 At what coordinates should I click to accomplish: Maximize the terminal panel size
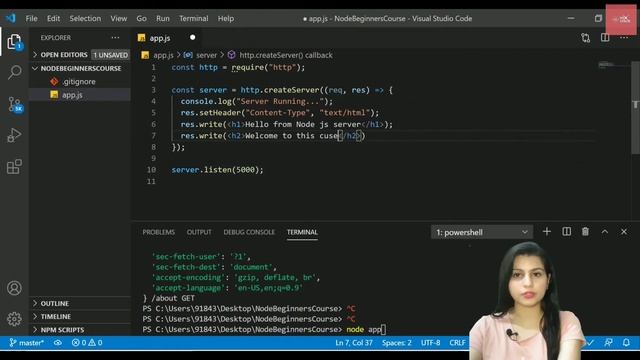(604, 232)
